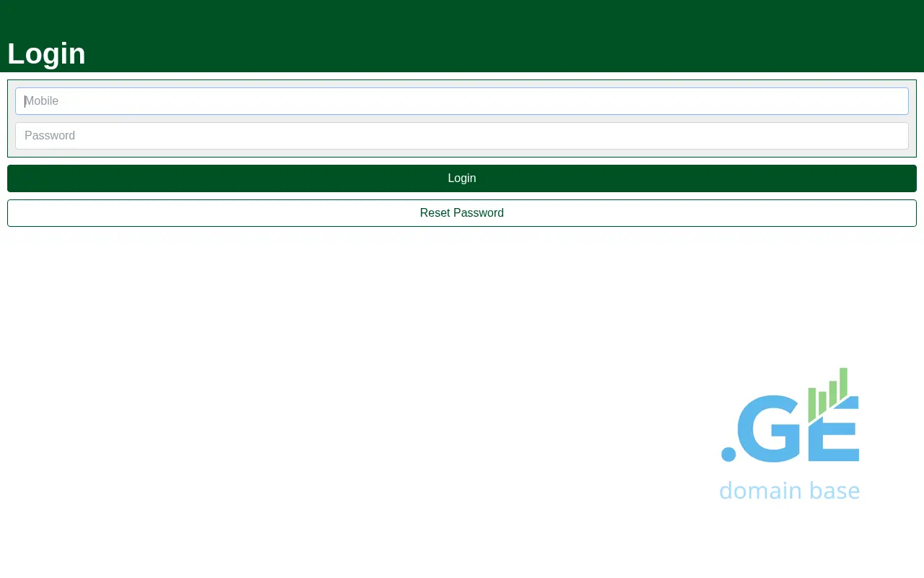Image resolution: width=924 pixels, height=578 pixels.
Task: Click the right end of Password field
Action: pos(895,136)
